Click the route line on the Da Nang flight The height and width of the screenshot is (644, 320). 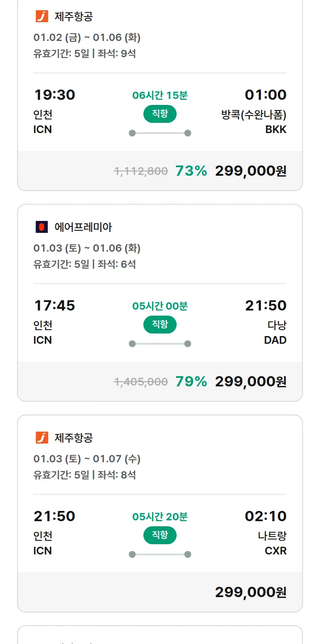click(160, 344)
